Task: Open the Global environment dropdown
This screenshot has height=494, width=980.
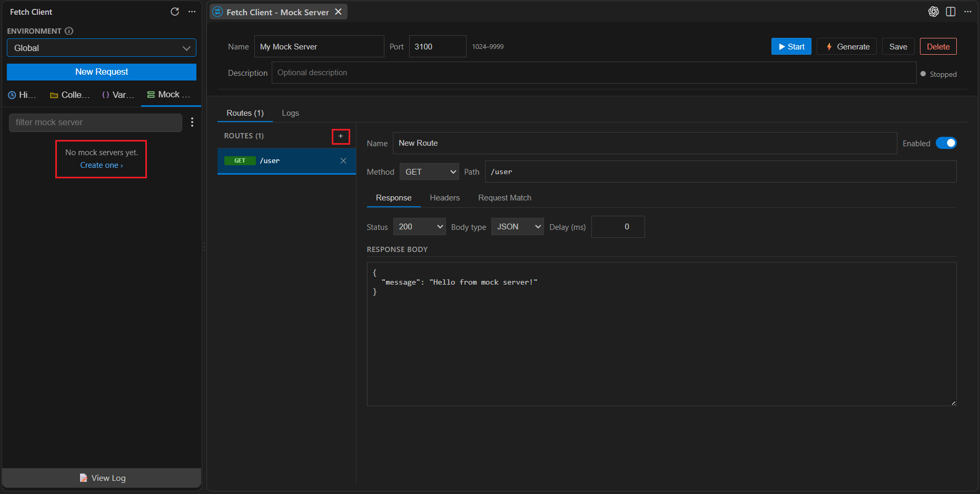Action: coord(102,48)
